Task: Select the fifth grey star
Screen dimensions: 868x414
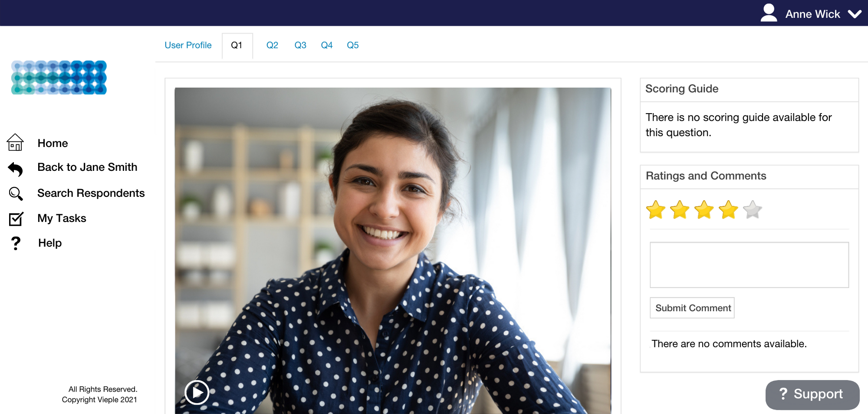Action: coord(752,210)
